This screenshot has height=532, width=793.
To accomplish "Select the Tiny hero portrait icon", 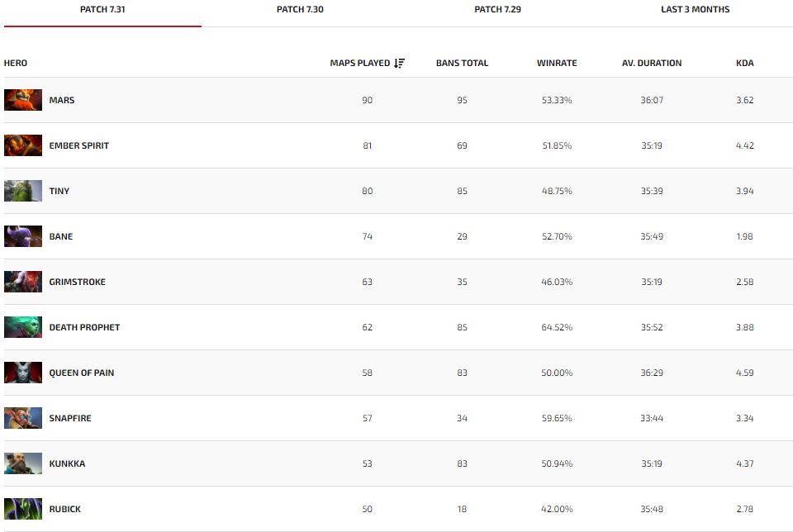I will pyautogui.click(x=23, y=191).
